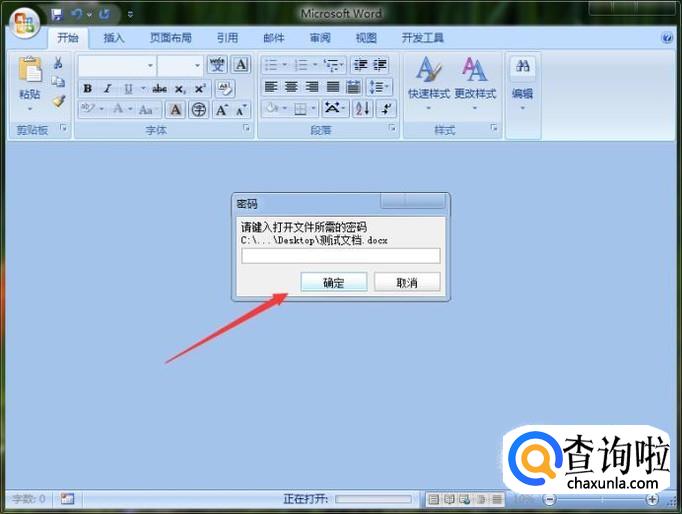Screen dimensions: 682x514
Task: Click the Office button logo
Action: coord(24,23)
